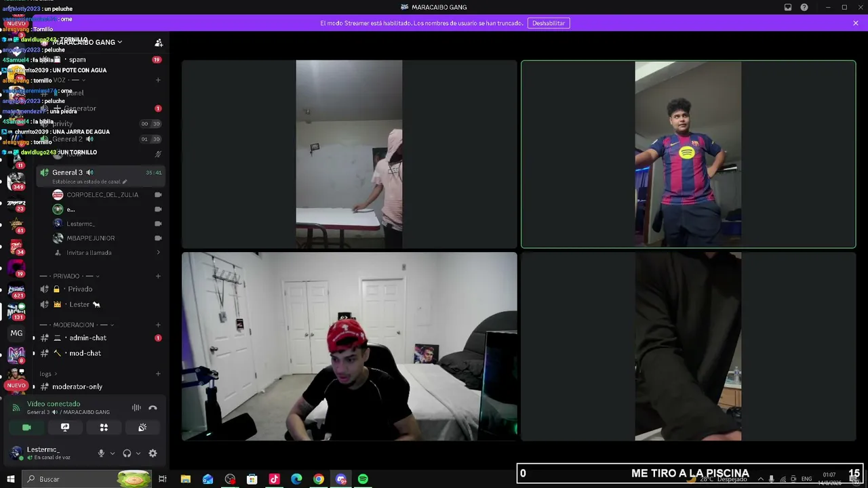Switch to Discord on the taskbar
This screenshot has height=488, width=868.
click(341, 479)
